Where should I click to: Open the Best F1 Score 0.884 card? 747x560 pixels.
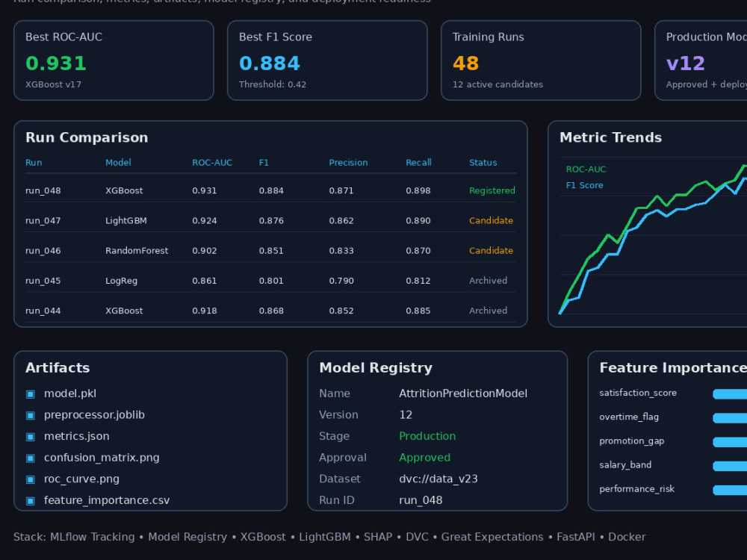pyautogui.click(x=327, y=60)
